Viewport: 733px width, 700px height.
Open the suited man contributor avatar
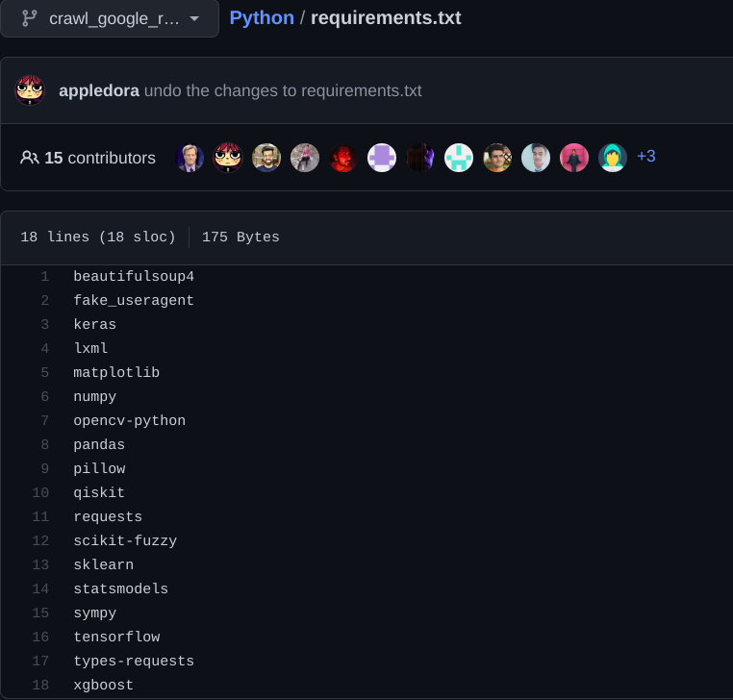[190, 158]
